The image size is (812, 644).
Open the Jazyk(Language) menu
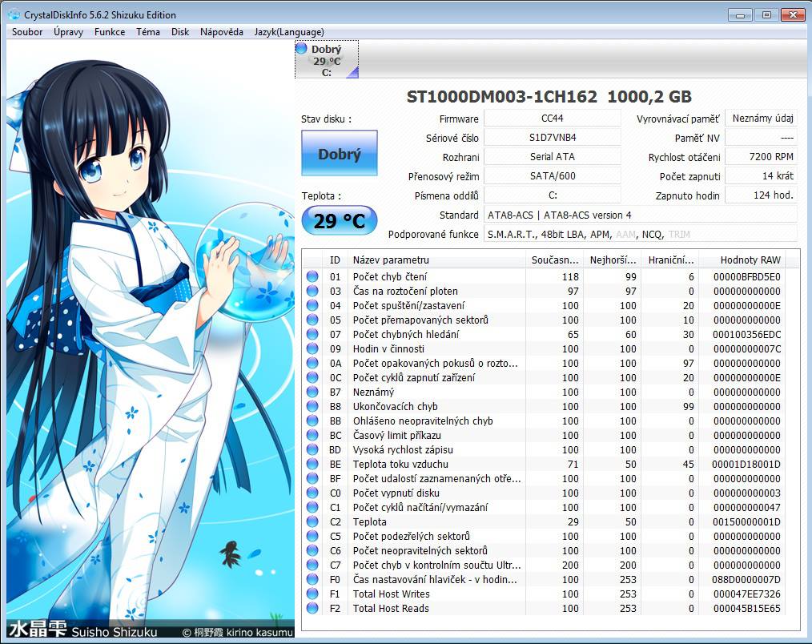click(289, 32)
